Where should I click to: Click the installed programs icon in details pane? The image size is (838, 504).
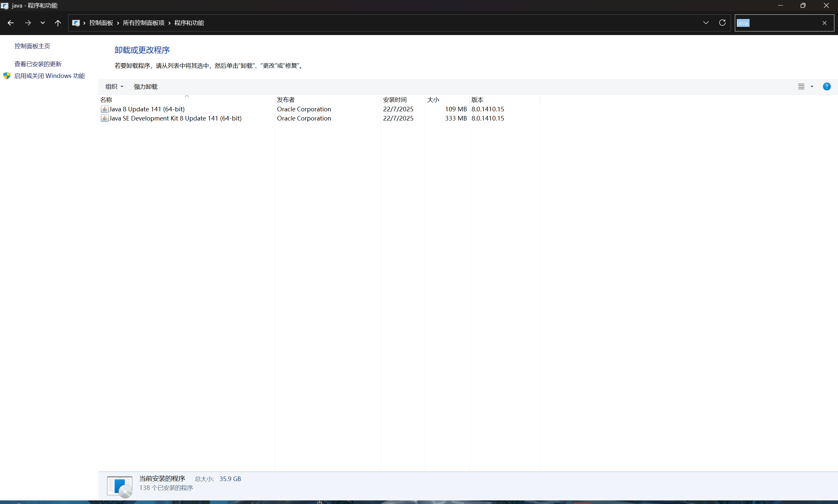coord(120,486)
